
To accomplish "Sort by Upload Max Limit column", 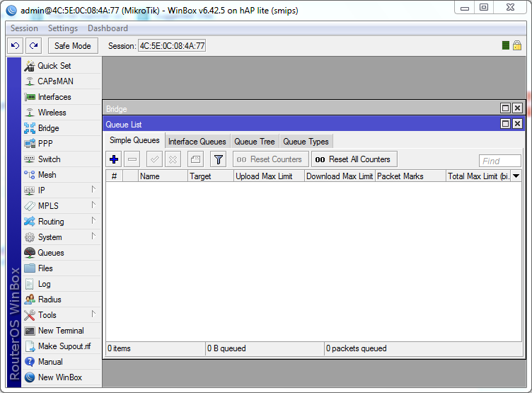I will [269, 176].
